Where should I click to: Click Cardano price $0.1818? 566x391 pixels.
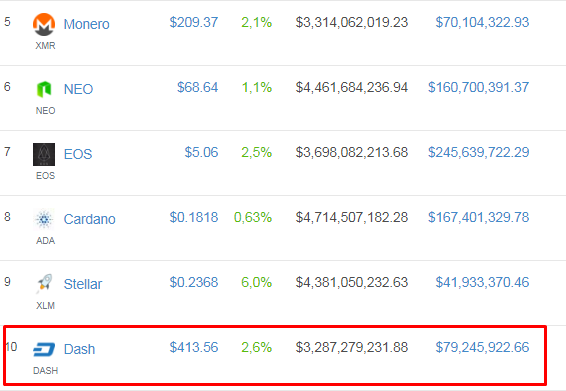pyautogui.click(x=194, y=217)
